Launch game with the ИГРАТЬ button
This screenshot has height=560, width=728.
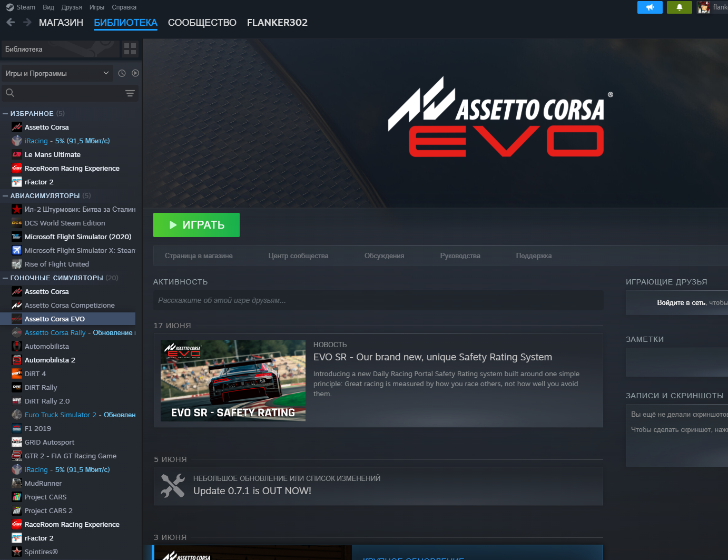[x=196, y=225]
